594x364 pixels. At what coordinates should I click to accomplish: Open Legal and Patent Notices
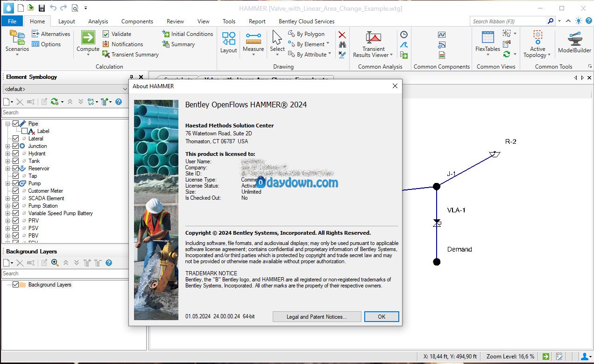tap(317, 317)
